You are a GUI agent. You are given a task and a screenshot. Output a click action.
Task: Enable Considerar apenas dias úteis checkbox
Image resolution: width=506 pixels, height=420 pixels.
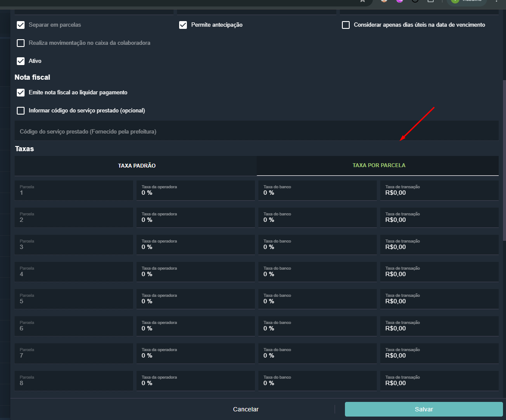[346, 25]
